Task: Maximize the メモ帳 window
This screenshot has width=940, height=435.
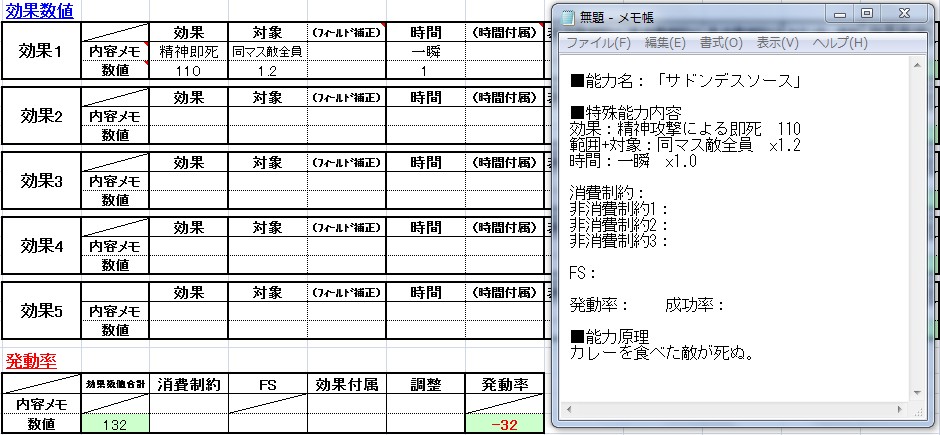Action: (x=866, y=14)
